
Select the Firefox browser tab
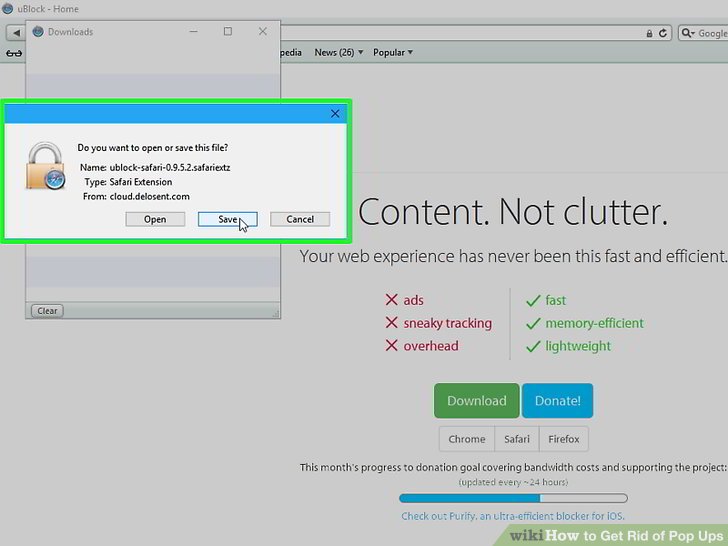point(564,439)
